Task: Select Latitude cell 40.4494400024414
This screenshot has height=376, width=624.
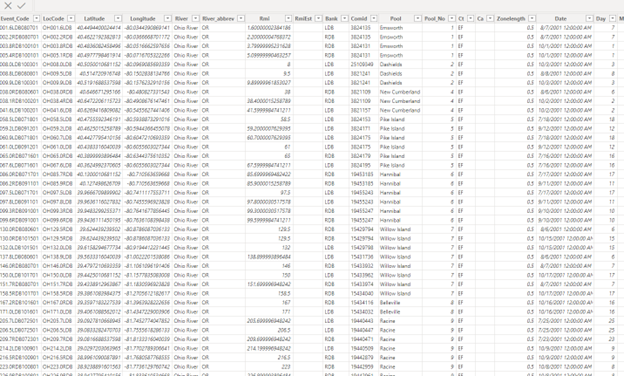Action: [98, 28]
